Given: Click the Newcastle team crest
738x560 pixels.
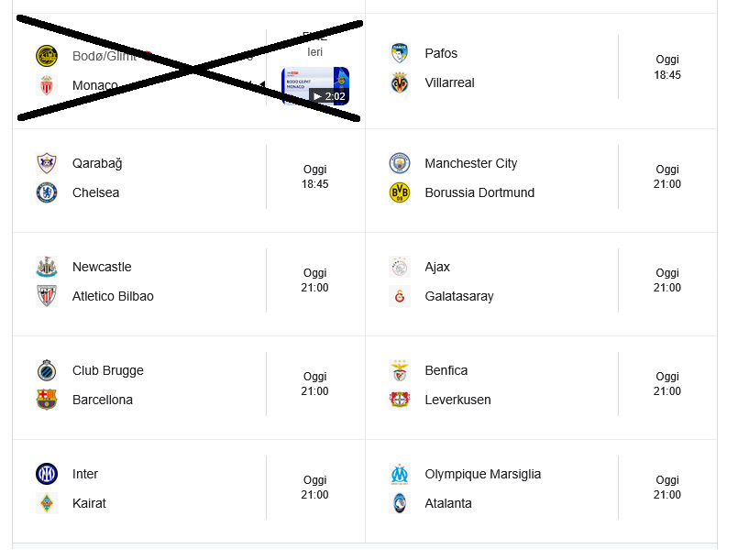Looking at the screenshot, I should 47,267.
